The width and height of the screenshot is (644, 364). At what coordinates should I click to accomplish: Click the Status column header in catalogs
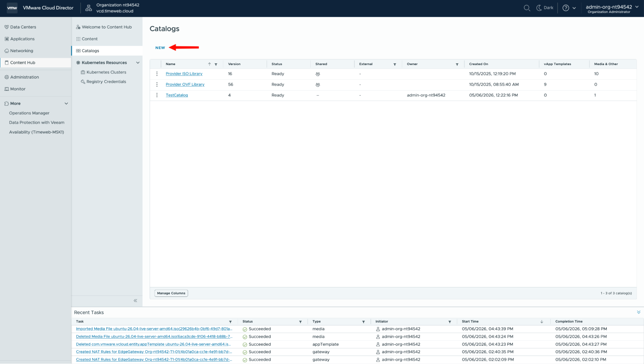click(x=277, y=64)
